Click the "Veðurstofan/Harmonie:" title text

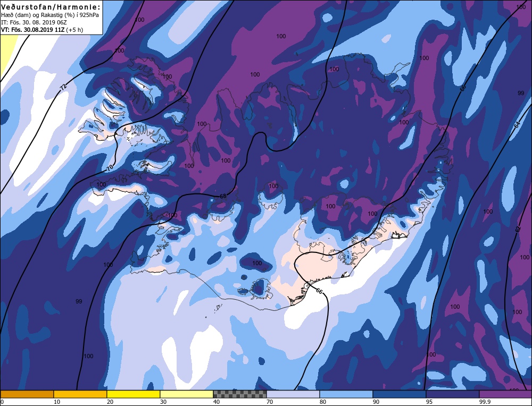tap(51, 7)
